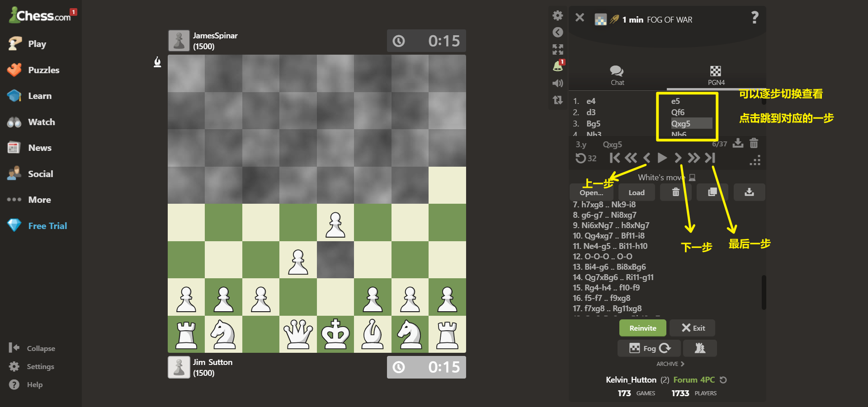Jump to the last move
Viewport: 868px width, 407px height.
710,158
